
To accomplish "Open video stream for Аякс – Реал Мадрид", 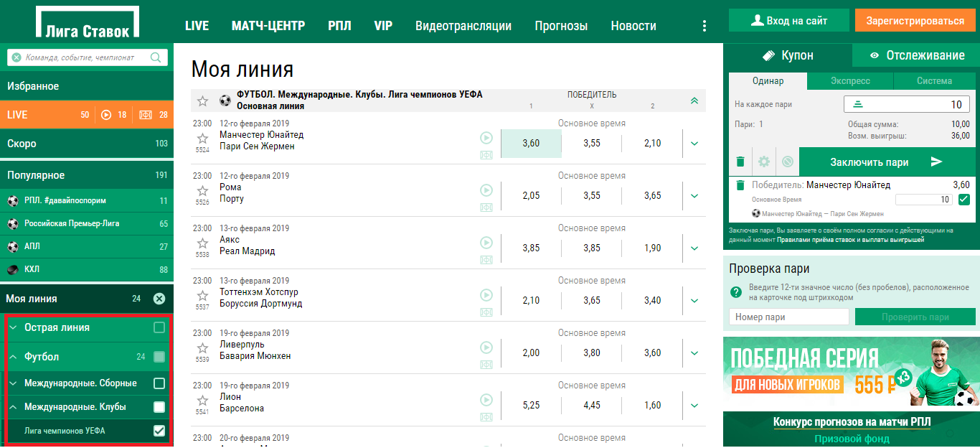I will coord(486,243).
